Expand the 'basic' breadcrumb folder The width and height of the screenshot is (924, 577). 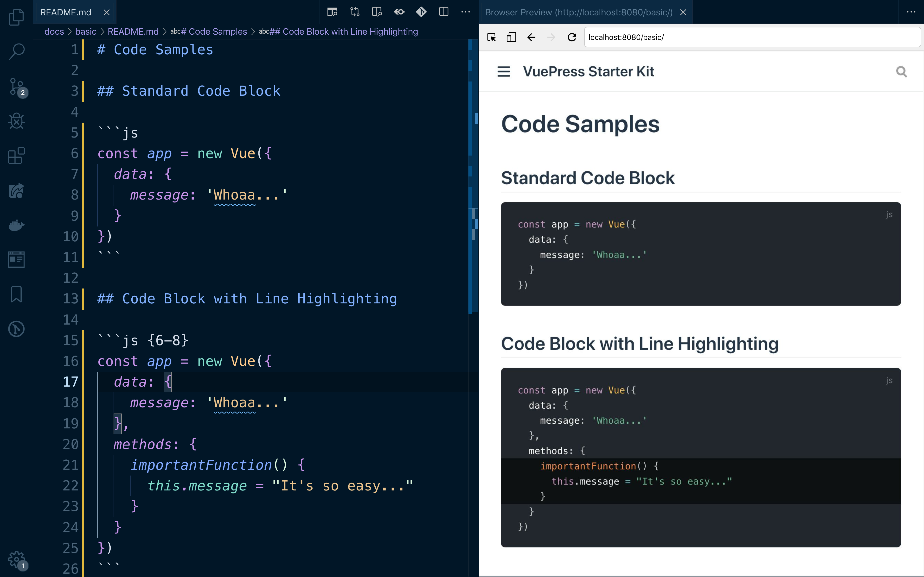pos(85,31)
